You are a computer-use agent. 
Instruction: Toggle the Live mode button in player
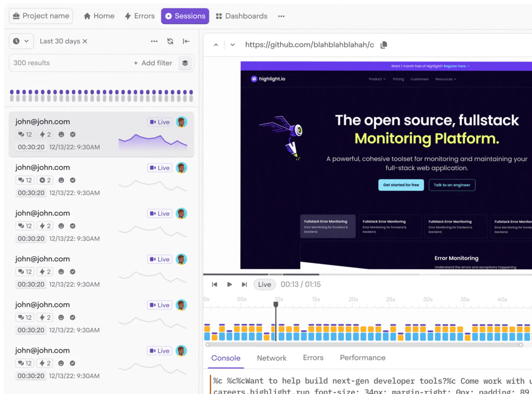[264, 285]
